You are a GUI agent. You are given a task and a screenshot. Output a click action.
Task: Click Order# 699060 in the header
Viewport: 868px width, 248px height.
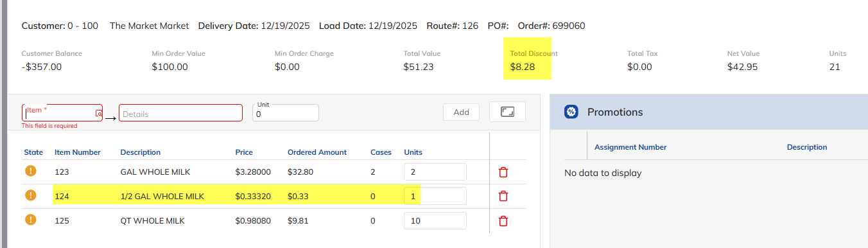(x=551, y=26)
